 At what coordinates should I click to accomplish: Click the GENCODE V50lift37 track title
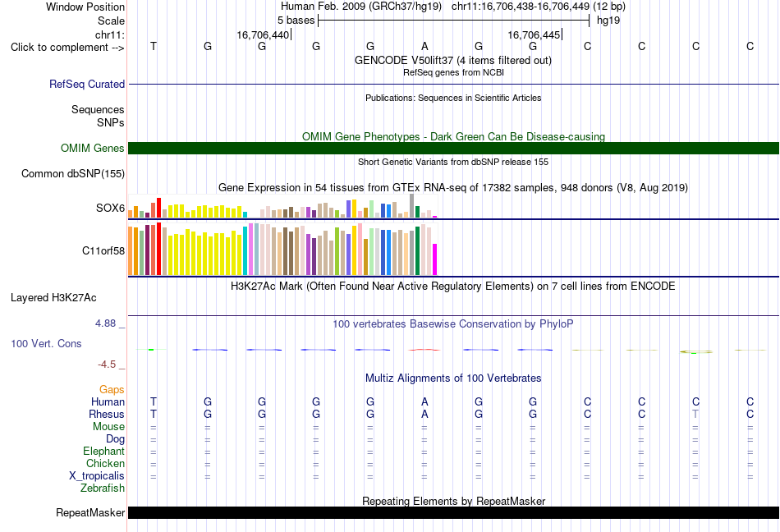(453, 60)
